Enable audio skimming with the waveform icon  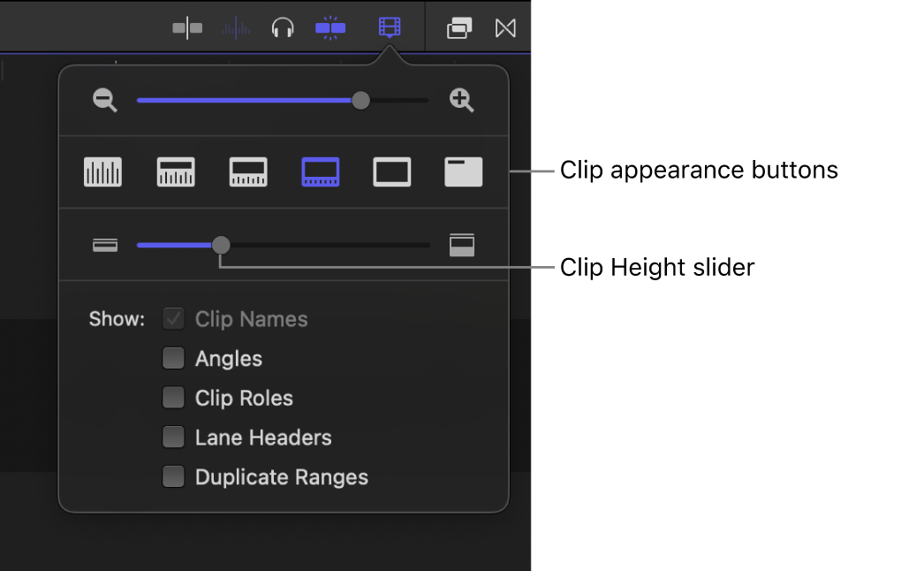tap(236, 27)
